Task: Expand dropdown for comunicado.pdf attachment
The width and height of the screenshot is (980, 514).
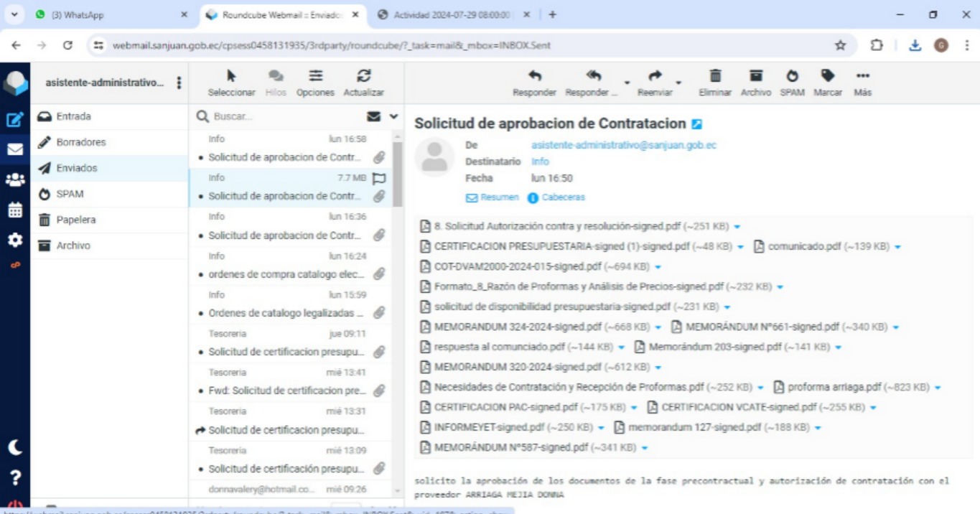Action: [897, 247]
